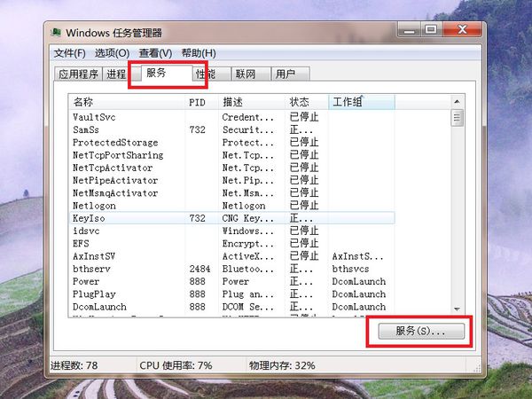
Task: Select the ProtectedStorage service row
Action: (x=231, y=143)
